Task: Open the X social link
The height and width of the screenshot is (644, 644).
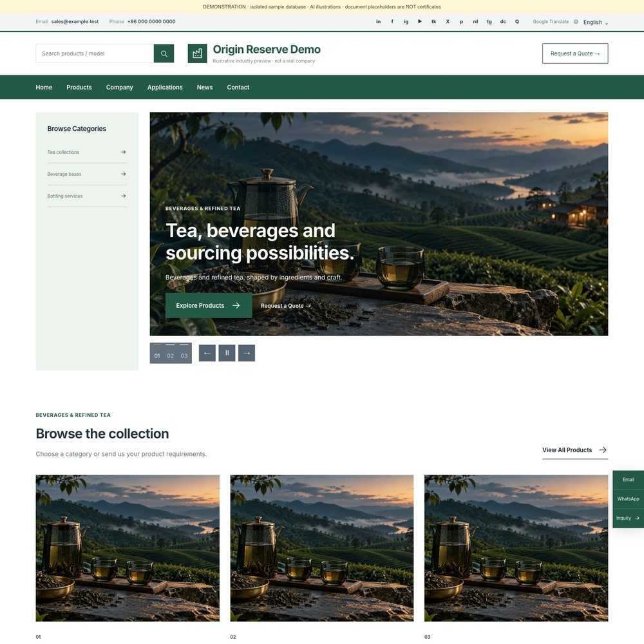Action: coord(448,22)
